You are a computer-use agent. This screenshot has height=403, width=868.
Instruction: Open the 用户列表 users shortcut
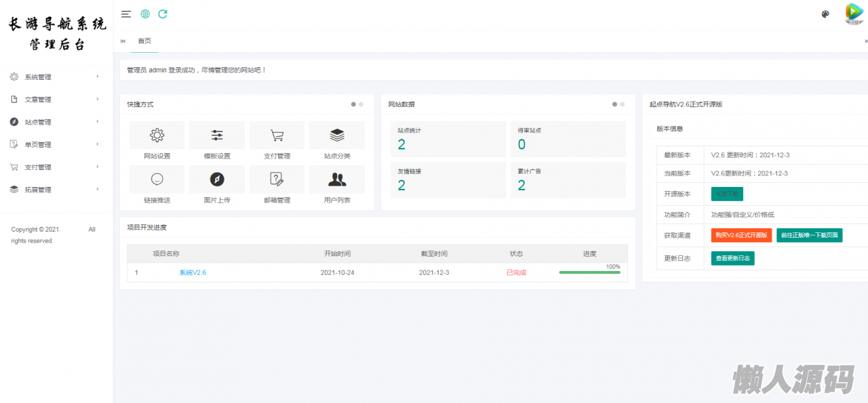tap(337, 179)
